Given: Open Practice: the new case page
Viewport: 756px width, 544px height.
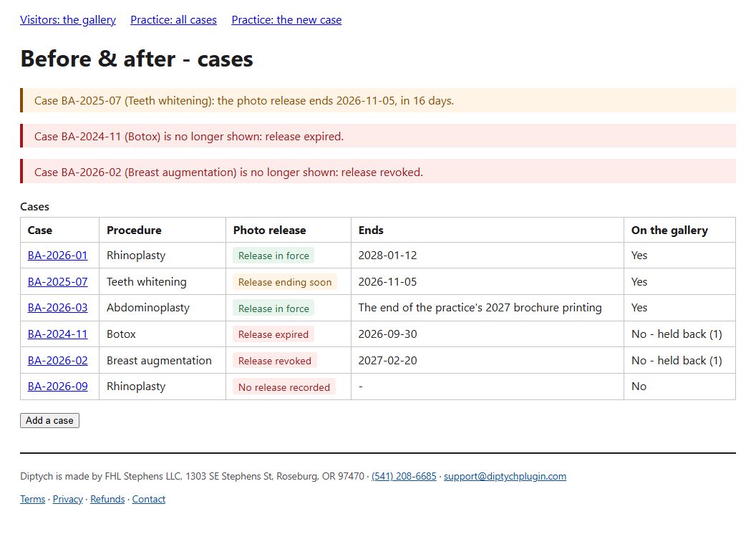Looking at the screenshot, I should coord(286,20).
